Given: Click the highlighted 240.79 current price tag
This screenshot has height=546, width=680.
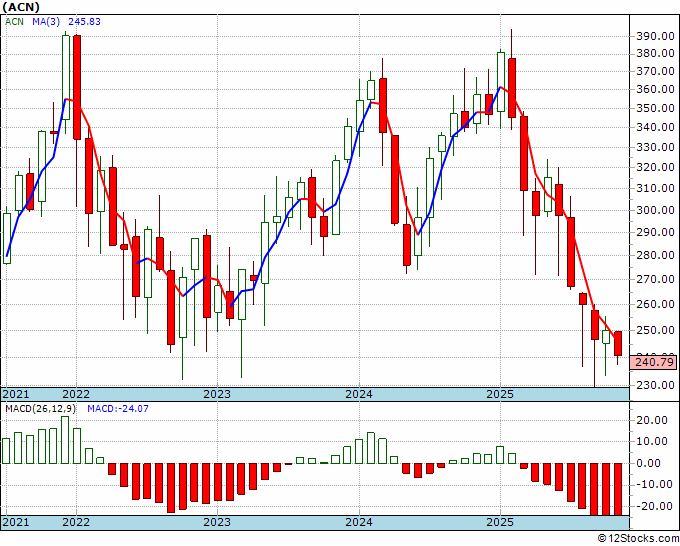Looking at the screenshot, I should (653, 362).
